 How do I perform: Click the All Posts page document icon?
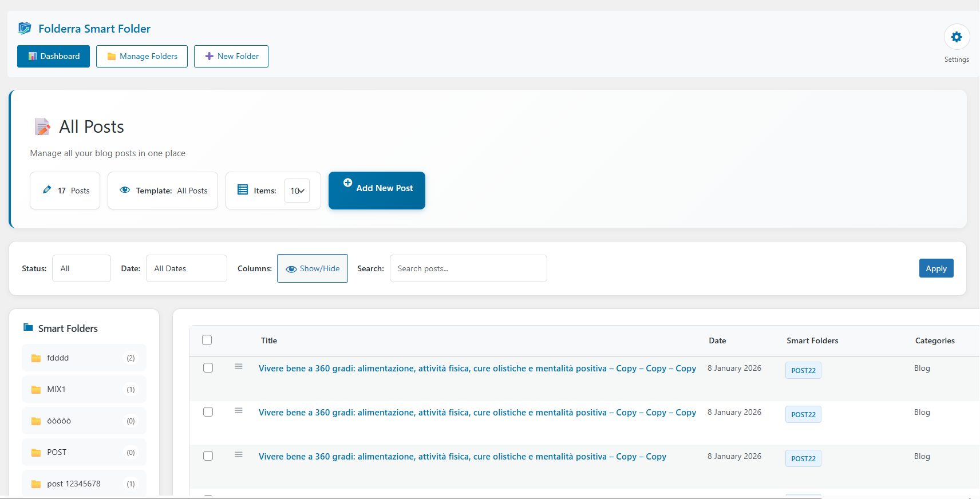(42, 126)
